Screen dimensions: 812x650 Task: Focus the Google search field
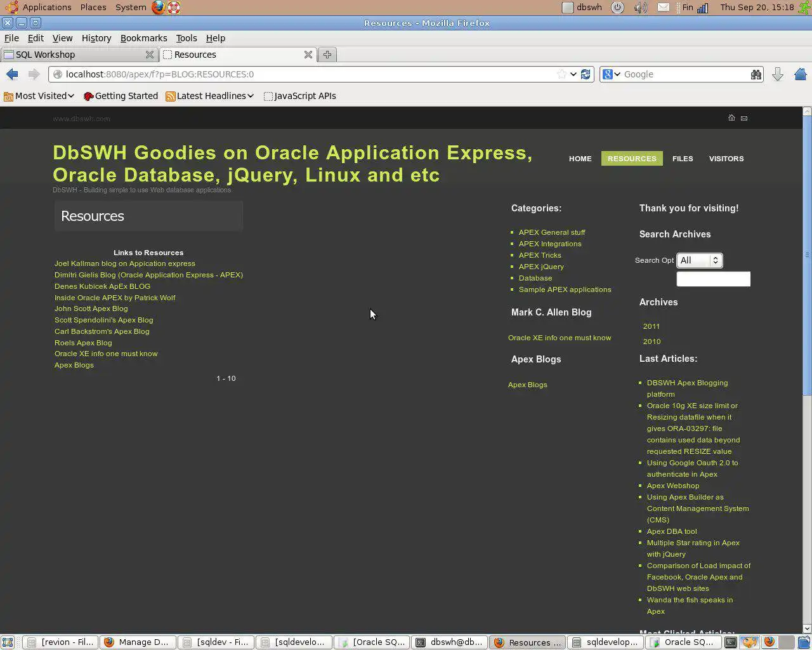tap(685, 74)
